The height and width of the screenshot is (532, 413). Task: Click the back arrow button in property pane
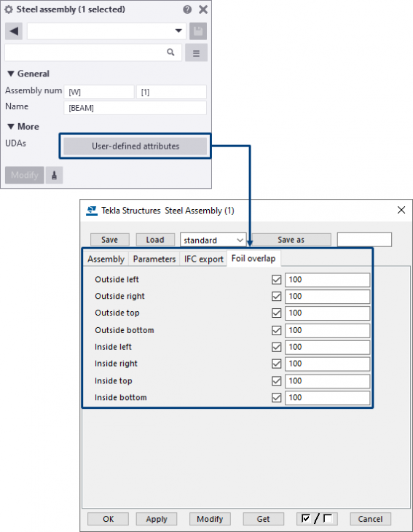pos(14,31)
